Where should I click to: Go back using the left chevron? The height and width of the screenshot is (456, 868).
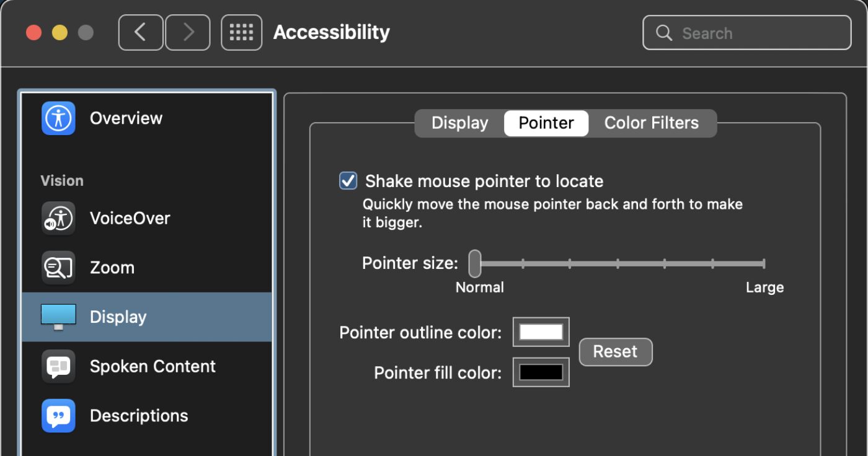click(x=141, y=32)
